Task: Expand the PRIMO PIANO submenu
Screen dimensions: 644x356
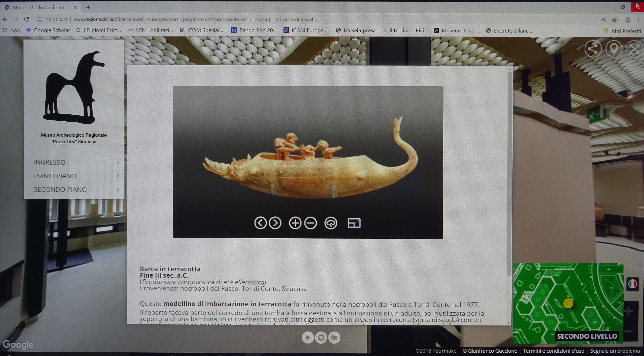Action: (118, 176)
